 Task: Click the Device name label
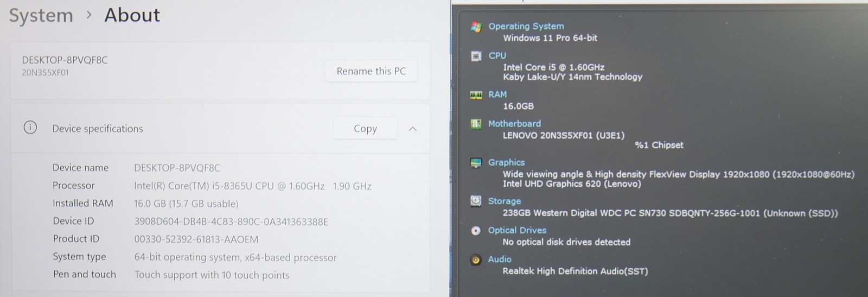click(80, 168)
